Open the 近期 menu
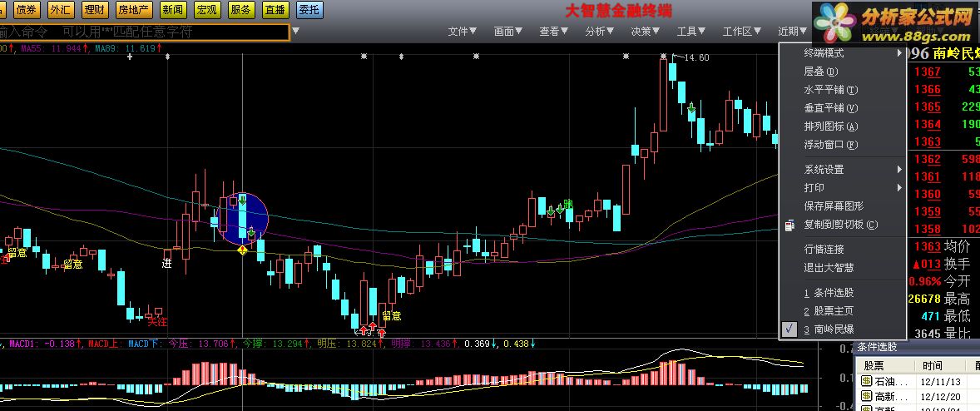Image resolution: width=980 pixels, height=411 pixels. pos(793,32)
